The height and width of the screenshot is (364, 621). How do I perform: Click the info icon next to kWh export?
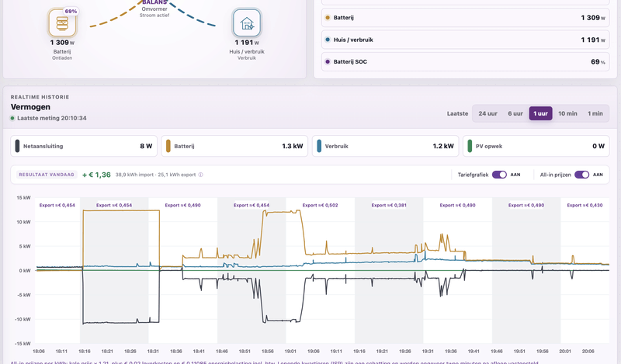click(x=201, y=175)
